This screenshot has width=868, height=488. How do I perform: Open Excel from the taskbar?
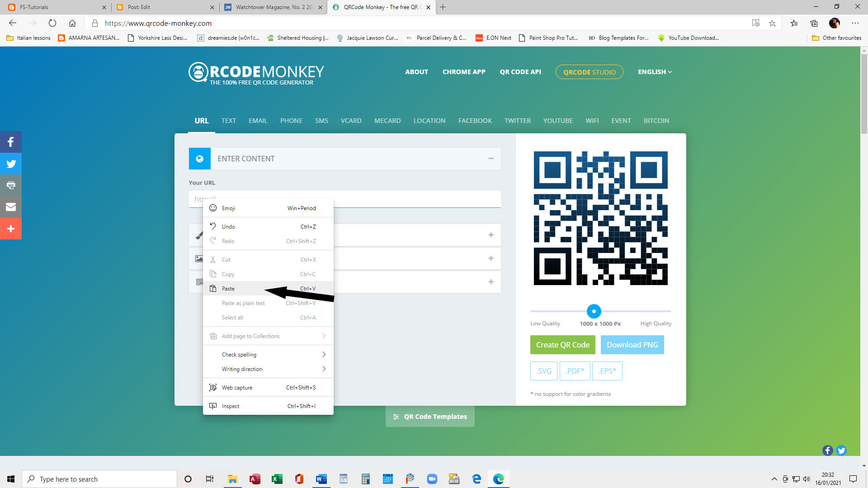coord(277,479)
